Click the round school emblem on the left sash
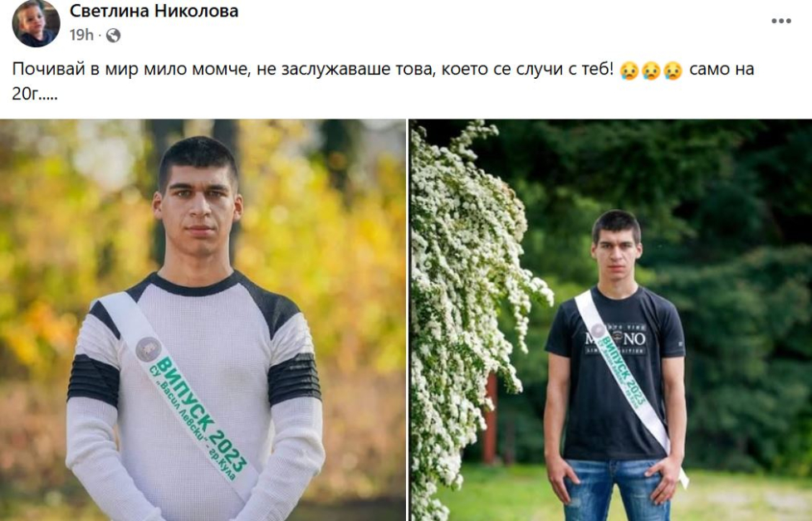812x521 pixels. [148, 349]
